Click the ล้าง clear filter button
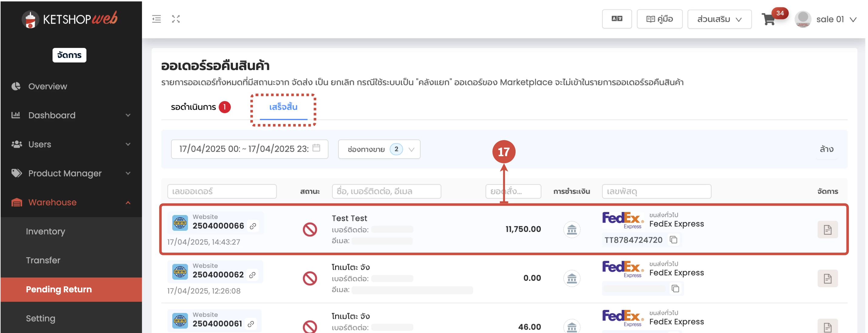The image size is (868, 333). (x=826, y=149)
